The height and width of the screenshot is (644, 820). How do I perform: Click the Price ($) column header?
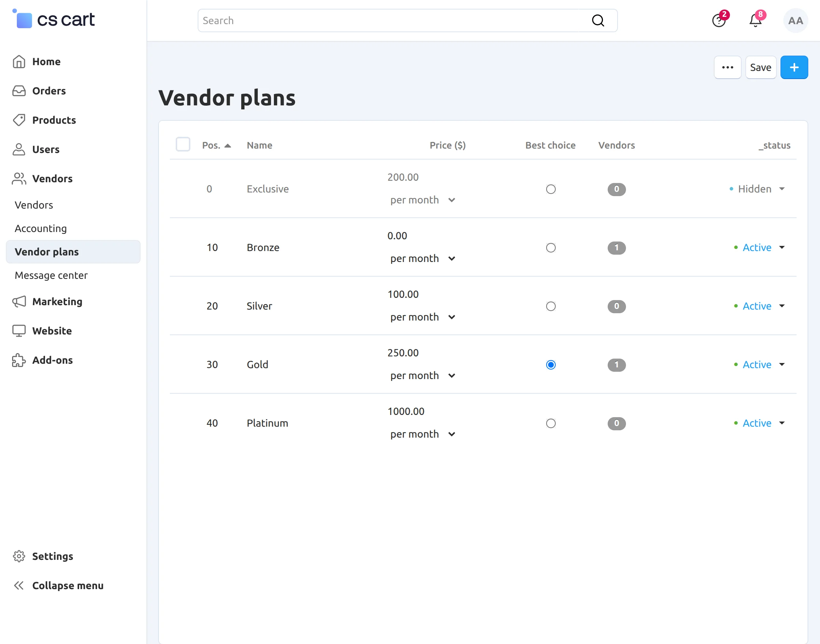pos(448,145)
